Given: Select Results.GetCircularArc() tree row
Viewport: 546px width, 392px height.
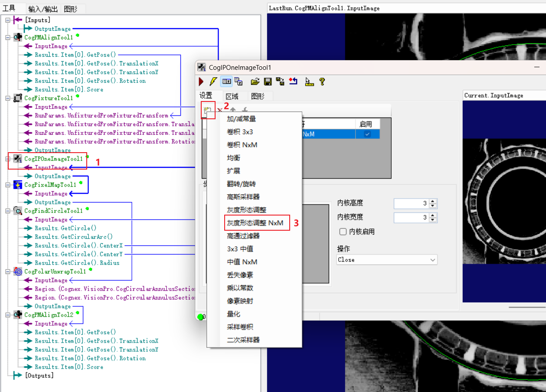Looking at the screenshot, I should tap(74, 237).
